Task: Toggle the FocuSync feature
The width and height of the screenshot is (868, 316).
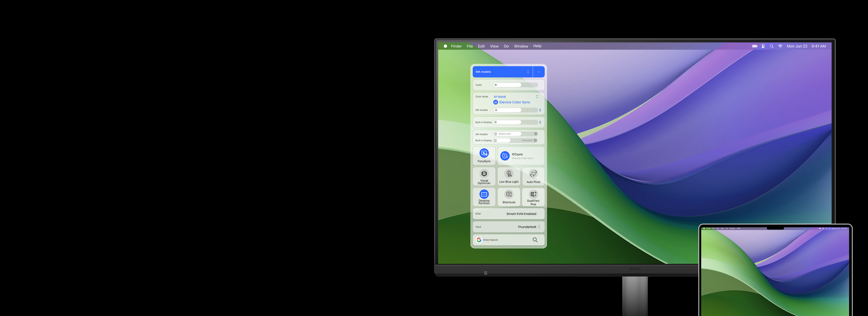Action: coord(484,156)
